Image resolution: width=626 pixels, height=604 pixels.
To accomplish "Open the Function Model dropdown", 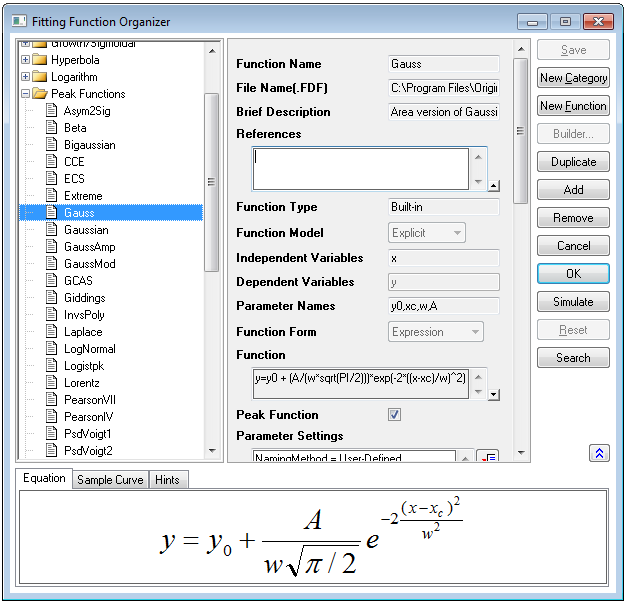I will pos(426,233).
